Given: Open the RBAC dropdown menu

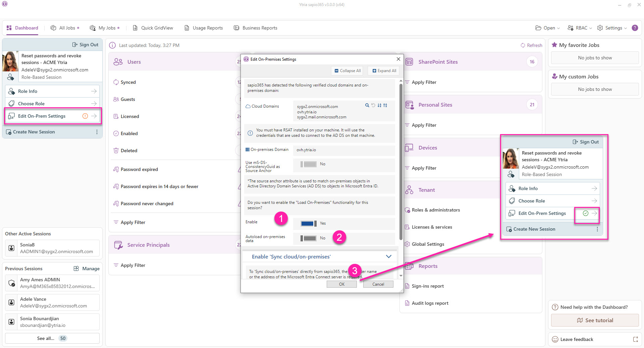Looking at the screenshot, I should [x=579, y=28].
